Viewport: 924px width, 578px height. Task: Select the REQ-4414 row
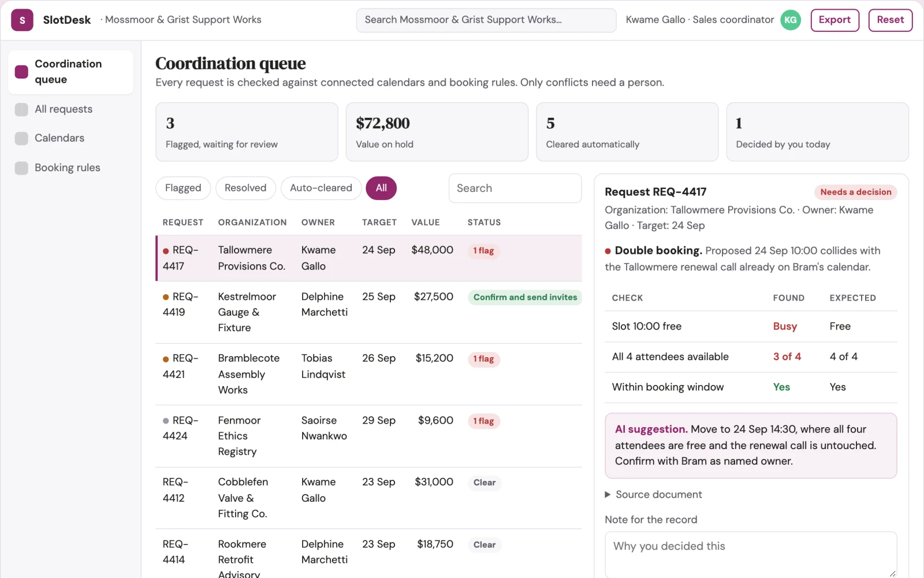(x=368, y=554)
